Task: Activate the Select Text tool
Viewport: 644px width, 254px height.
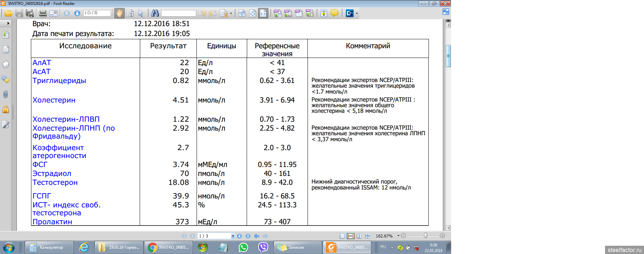Action: click(x=130, y=13)
